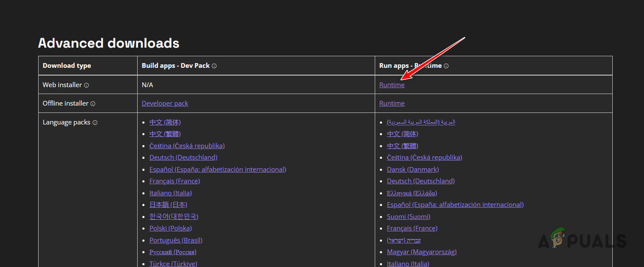The height and width of the screenshot is (267, 644).
Task: Select the Русский (Россия) language pack
Action: (173, 252)
